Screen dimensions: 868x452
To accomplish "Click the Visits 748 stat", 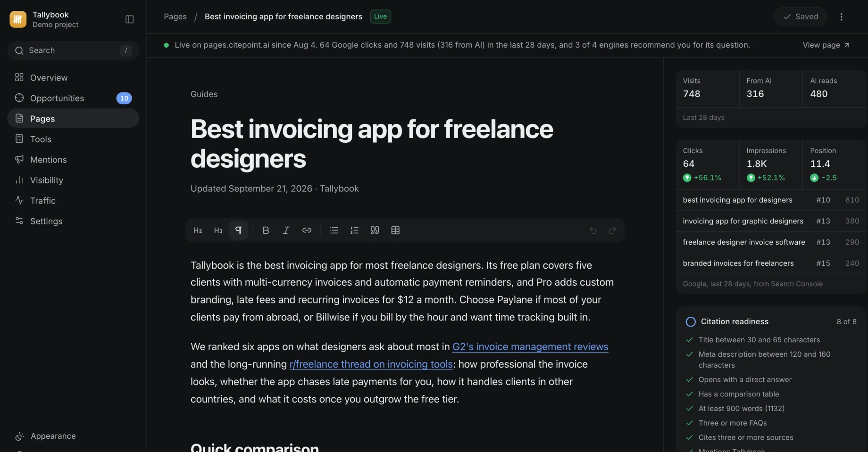I will (707, 89).
